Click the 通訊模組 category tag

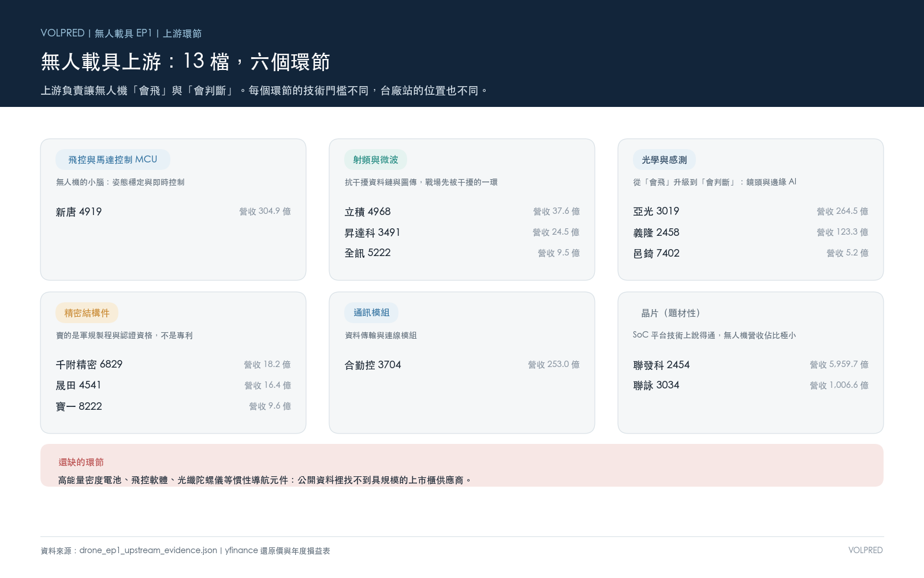point(371,313)
